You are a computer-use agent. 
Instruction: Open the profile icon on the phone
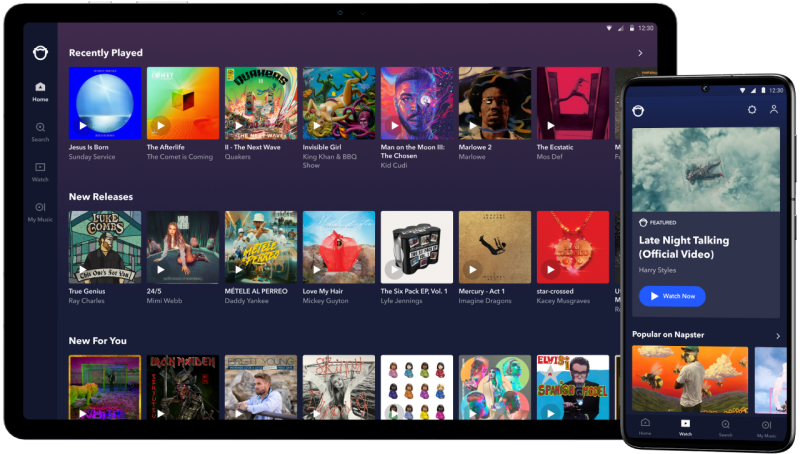(x=774, y=109)
